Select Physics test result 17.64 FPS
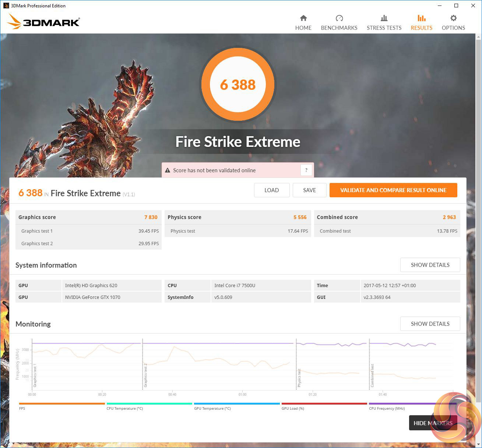Image resolution: width=482 pixels, height=448 pixels. (298, 231)
